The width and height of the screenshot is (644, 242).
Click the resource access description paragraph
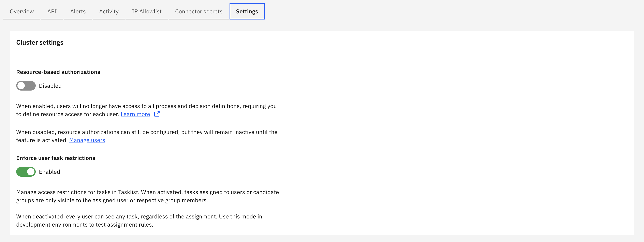146,110
